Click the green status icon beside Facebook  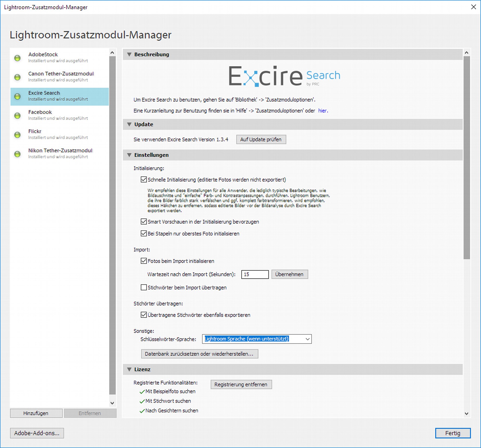pos(17,116)
